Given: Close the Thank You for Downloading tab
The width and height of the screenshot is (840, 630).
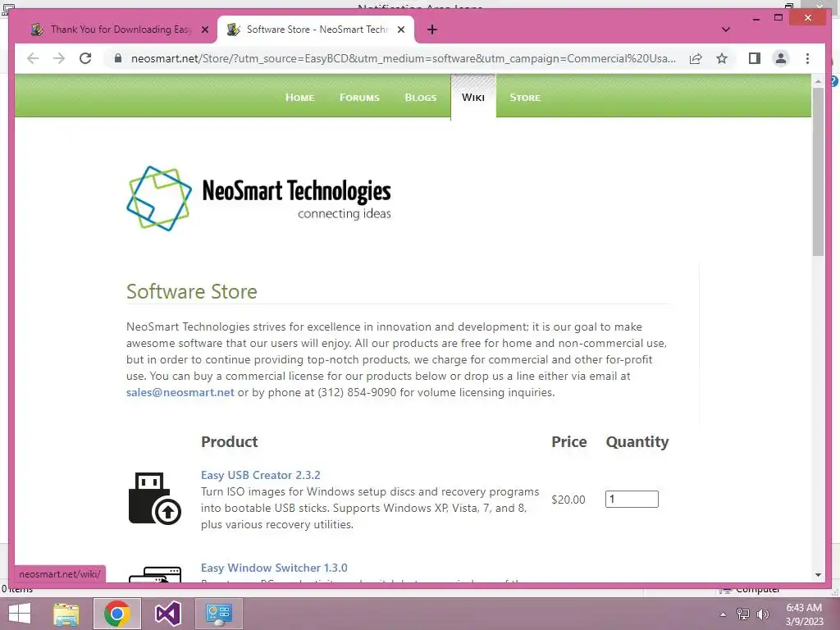Looking at the screenshot, I should 204,30.
